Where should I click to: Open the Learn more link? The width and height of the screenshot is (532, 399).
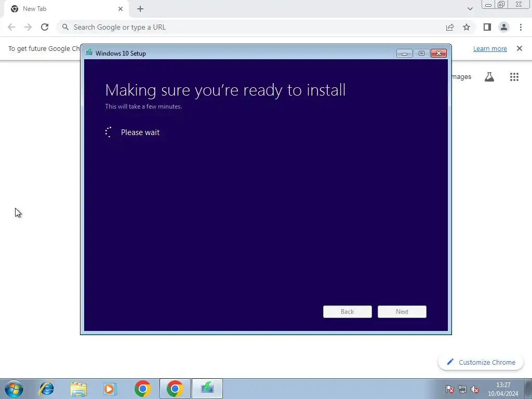(490, 48)
